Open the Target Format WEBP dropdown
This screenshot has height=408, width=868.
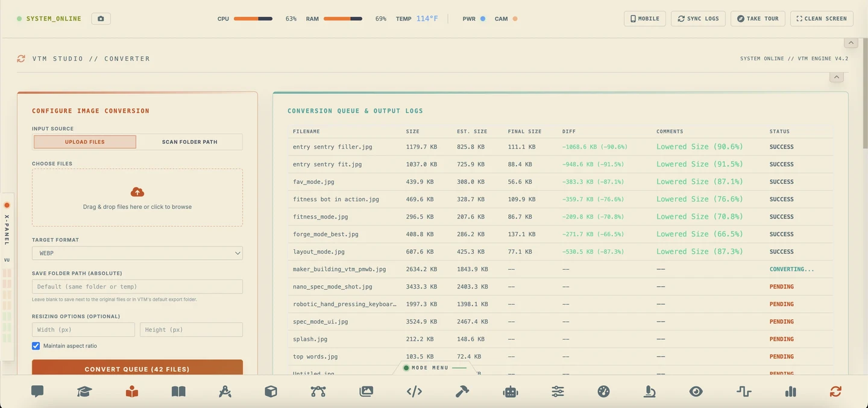tap(137, 253)
